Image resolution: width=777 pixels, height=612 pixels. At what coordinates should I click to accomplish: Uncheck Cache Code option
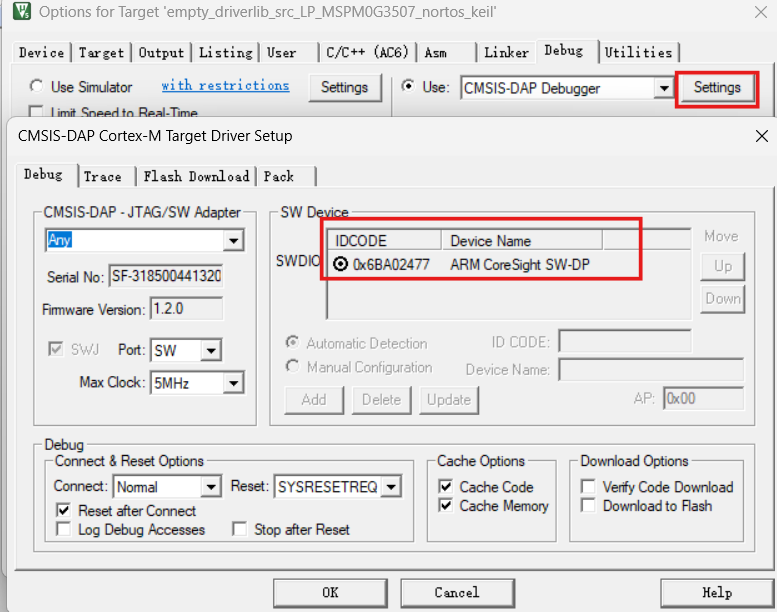point(446,486)
